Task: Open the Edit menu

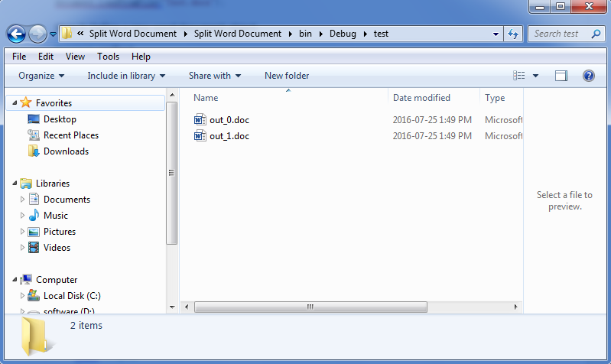Action: pyautogui.click(x=46, y=57)
